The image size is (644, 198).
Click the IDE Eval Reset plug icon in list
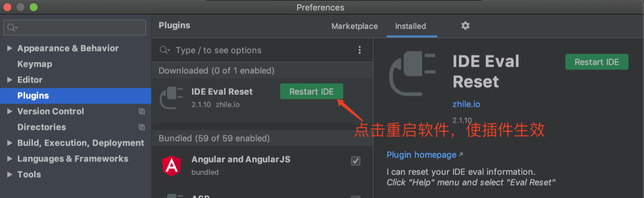(171, 98)
